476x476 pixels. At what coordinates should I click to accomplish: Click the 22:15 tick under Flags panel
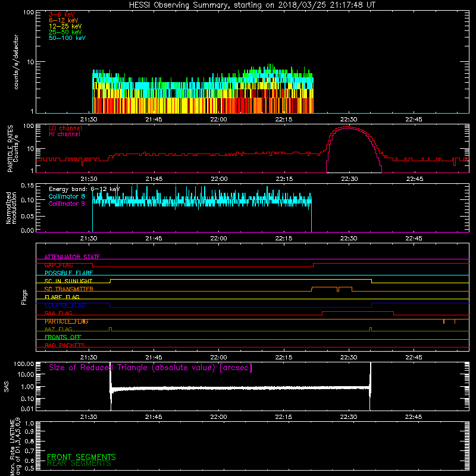coord(284,358)
